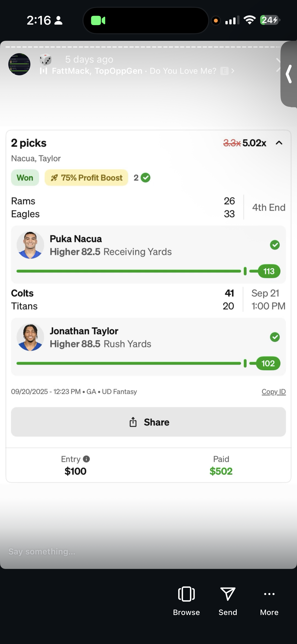Tap the Entry info icon

coord(86,459)
